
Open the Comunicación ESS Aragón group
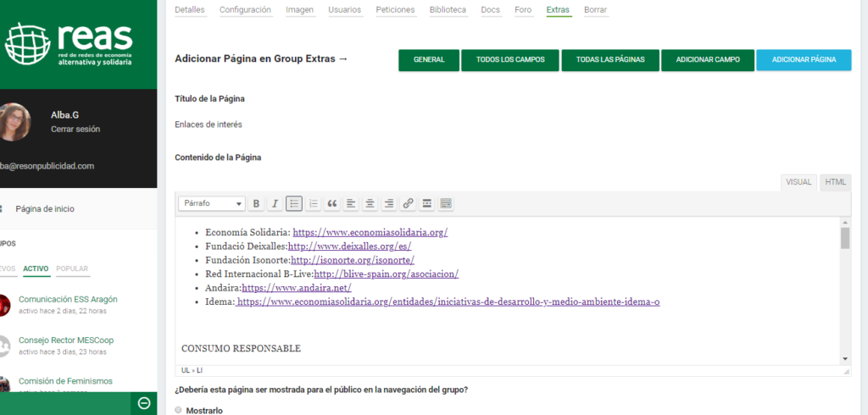(x=68, y=299)
